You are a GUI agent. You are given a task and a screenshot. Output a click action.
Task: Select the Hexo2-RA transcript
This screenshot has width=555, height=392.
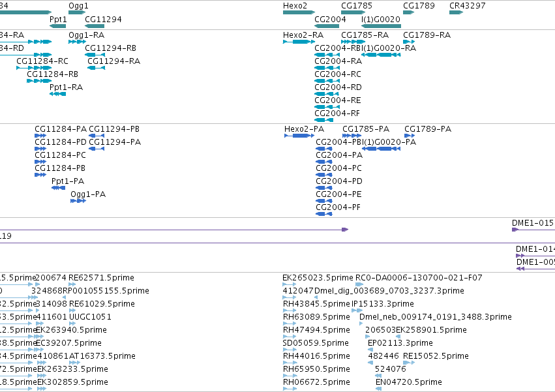tap(299, 42)
